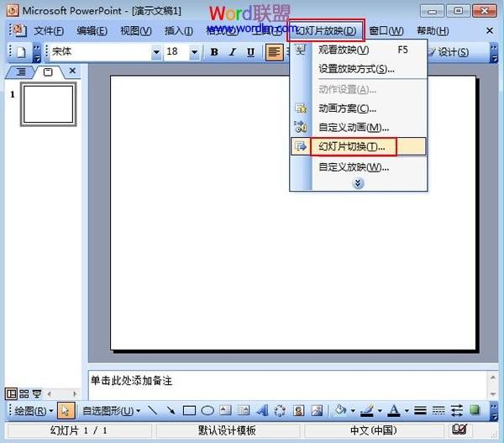This screenshot has height=443, width=504.
Task: Click the green Shadow Style icon
Action: [475, 410]
